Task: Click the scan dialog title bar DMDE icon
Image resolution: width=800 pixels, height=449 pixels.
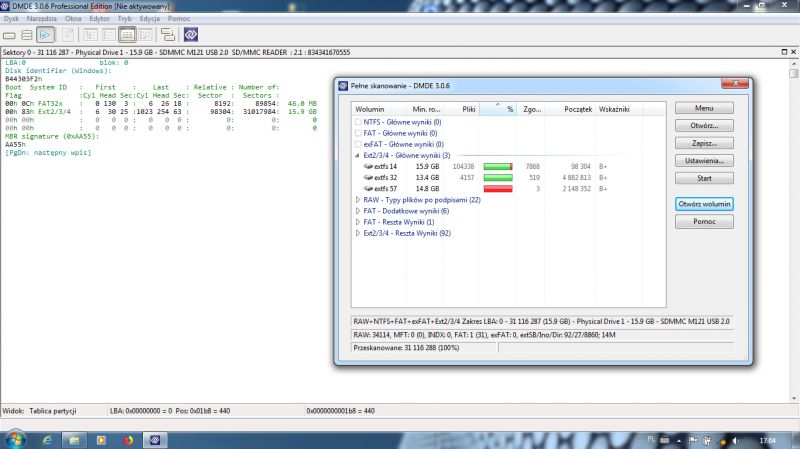Action: pyautogui.click(x=343, y=86)
